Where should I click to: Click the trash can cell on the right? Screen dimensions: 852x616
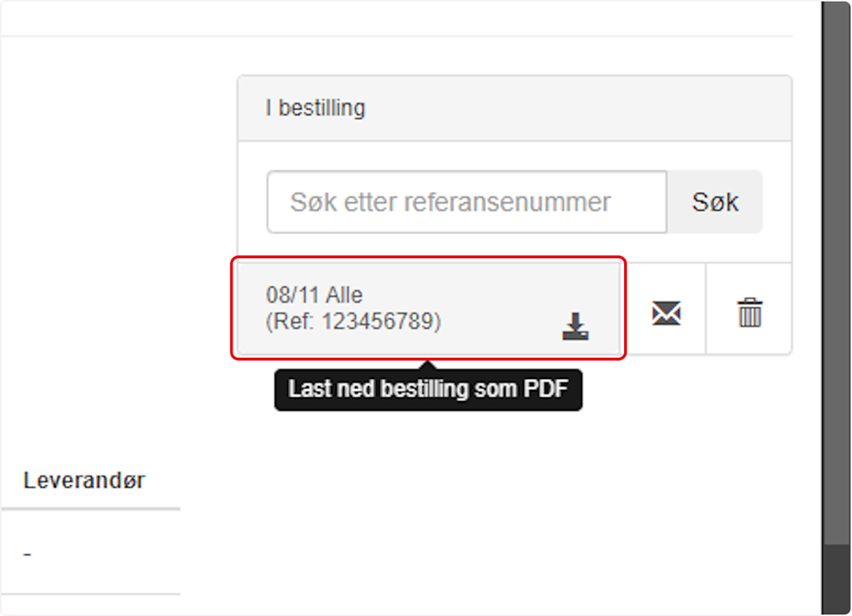748,309
